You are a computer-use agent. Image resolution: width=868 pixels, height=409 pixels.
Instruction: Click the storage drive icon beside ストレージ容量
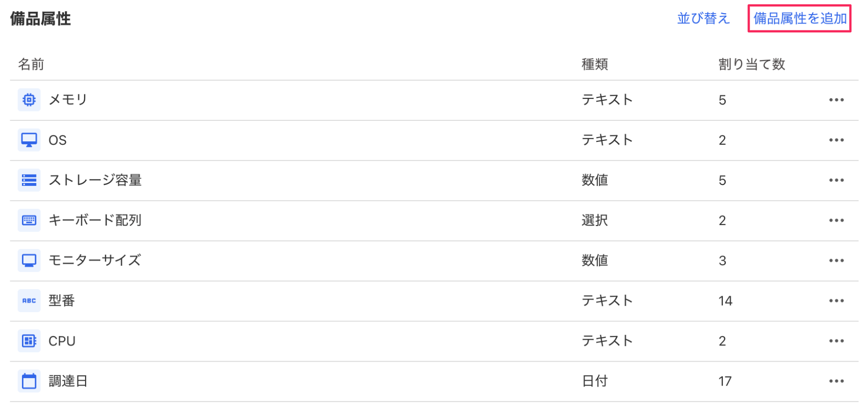[29, 180]
